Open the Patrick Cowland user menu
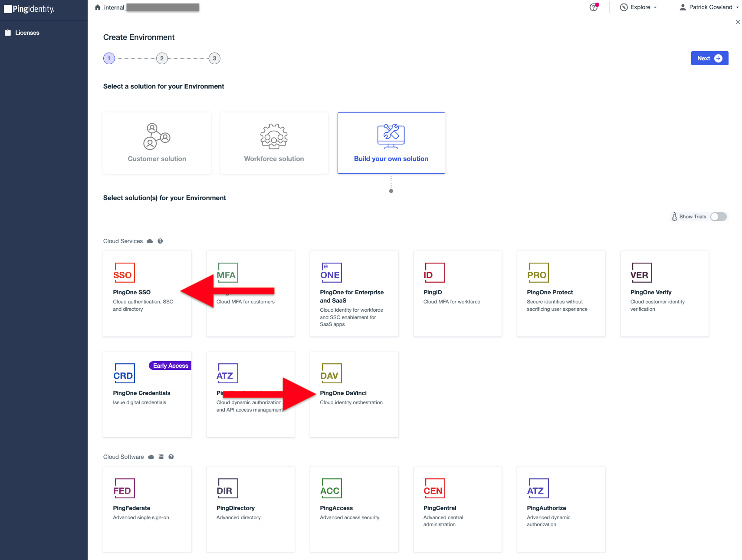Screen dimensions: 742x560 pyautogui.click(x=709, y=7)
